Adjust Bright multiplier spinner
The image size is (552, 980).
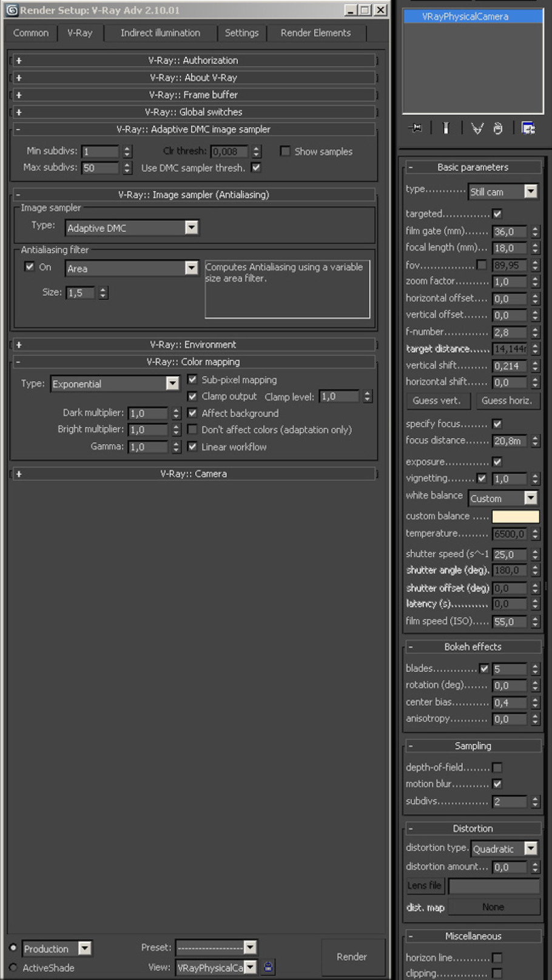click(176, 430)
